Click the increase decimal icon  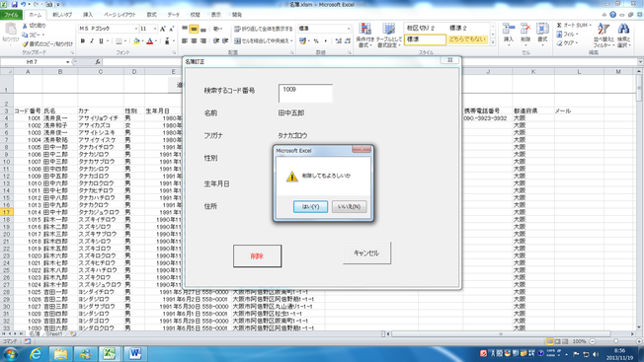pyautogui.click(x=339, y=41)
